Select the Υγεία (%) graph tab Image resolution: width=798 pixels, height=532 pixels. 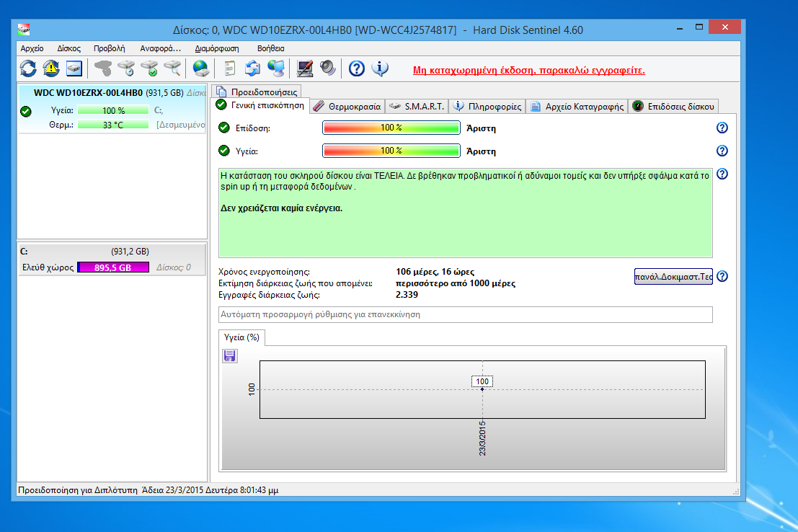(x=241, y=337)
